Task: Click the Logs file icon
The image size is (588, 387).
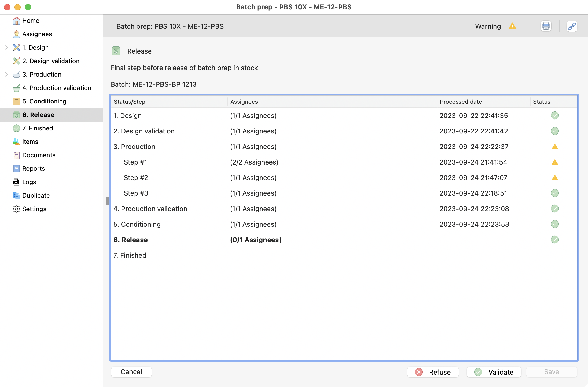Action: click(16, 182)
